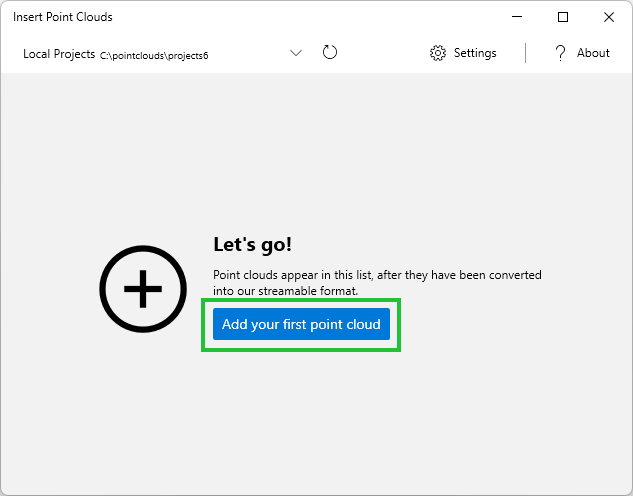Open the Settings label
The height and width of the screenshot is (496, 633).
(475, 53)
